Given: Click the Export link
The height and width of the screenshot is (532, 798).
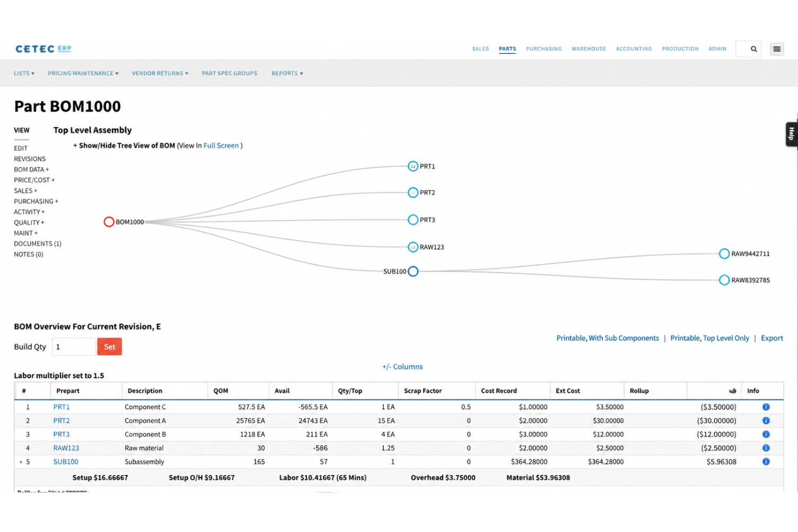Looking at the screenshot, I should click(x=772, y=338).
